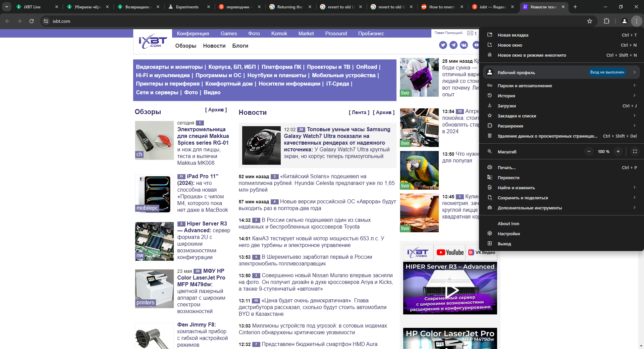Open the KamAZ motor news headline

point(311,242)
